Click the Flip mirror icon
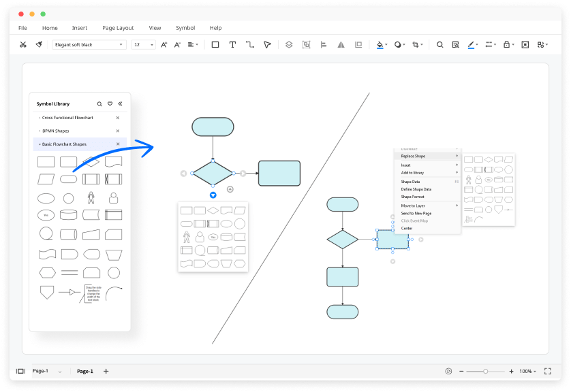Screen dimensions: 571x392 pyautogui.click(x=341, y=44)
